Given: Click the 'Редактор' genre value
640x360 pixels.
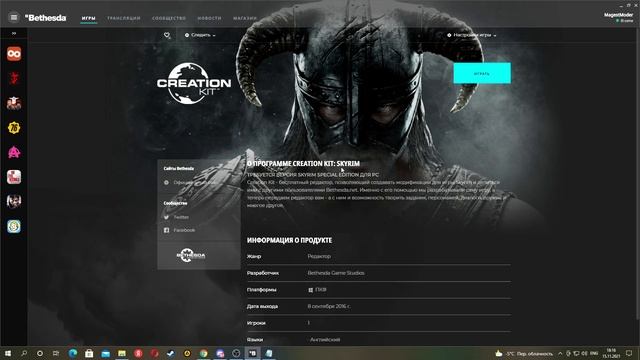Looking at the screenshot, I should [x=319, y=256].
